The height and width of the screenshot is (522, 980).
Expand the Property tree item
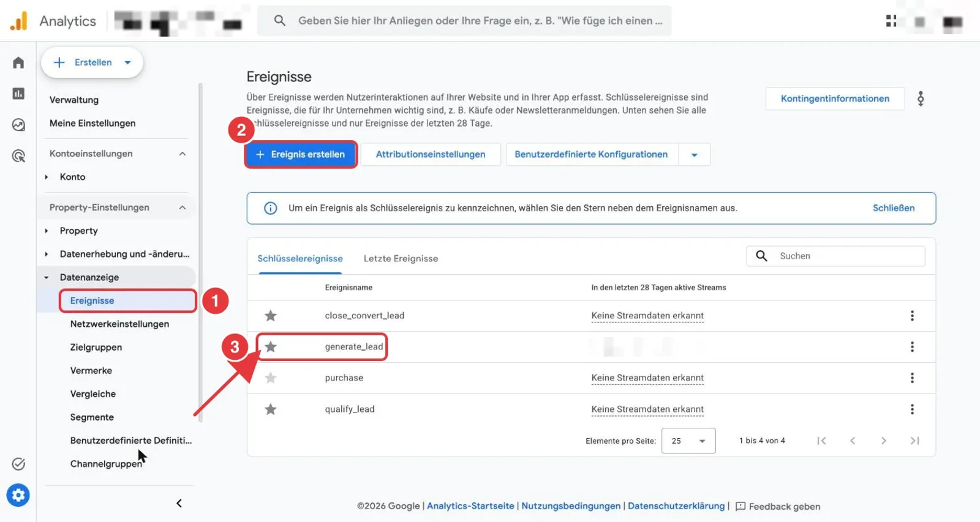(47, 231)
